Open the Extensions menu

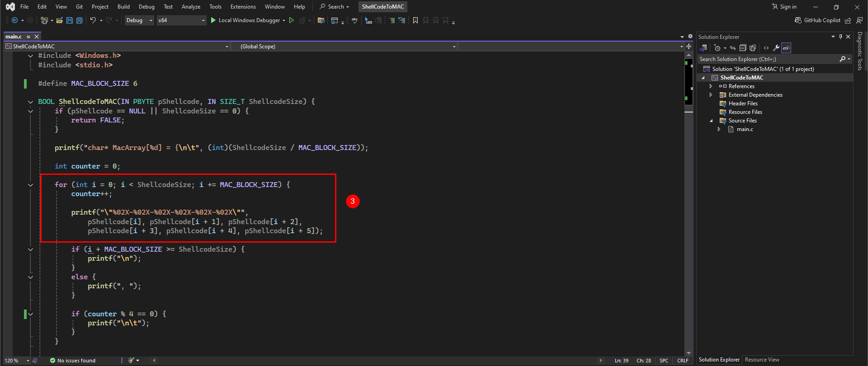click(243, 7)
